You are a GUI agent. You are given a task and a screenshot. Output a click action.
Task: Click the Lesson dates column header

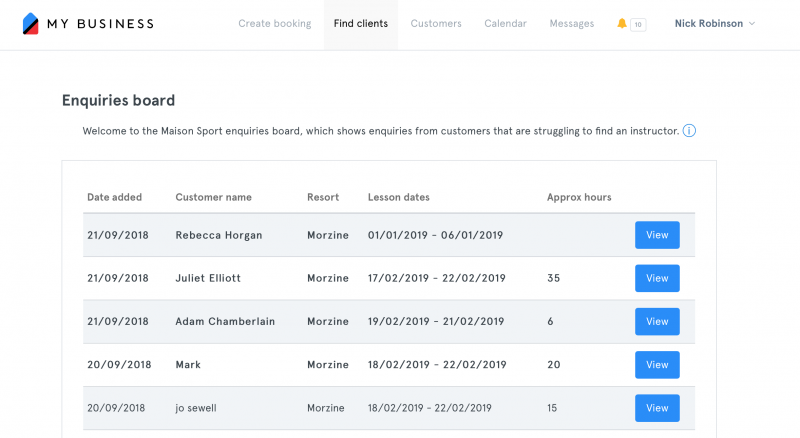(x=398, y=197)
